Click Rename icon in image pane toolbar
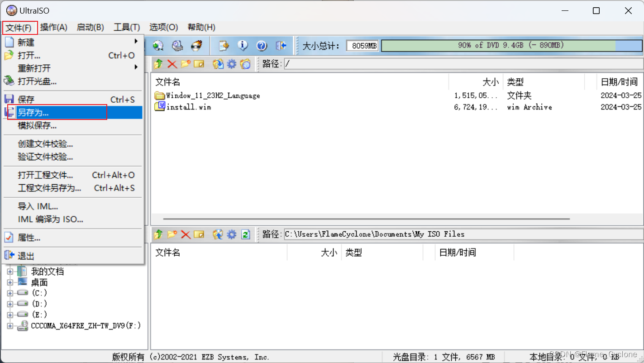The height and width of the screenshot is (363, 644). (x=199, y=64)
